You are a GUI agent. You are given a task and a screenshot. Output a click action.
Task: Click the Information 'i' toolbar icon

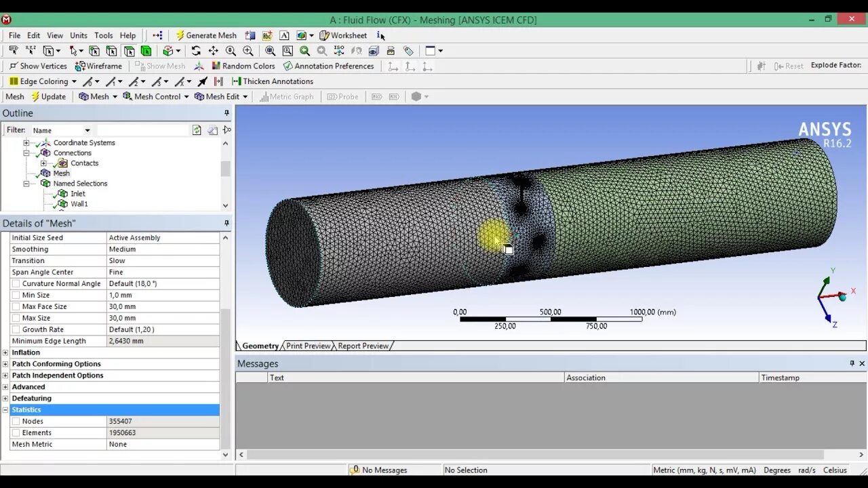pyautogui.click(x=382, y=36)
